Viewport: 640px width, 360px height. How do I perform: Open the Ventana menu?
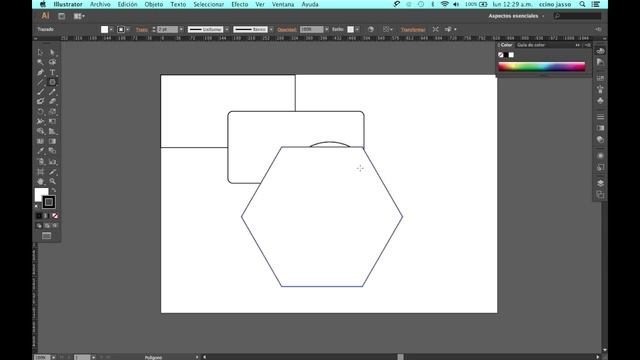[283, 4]
